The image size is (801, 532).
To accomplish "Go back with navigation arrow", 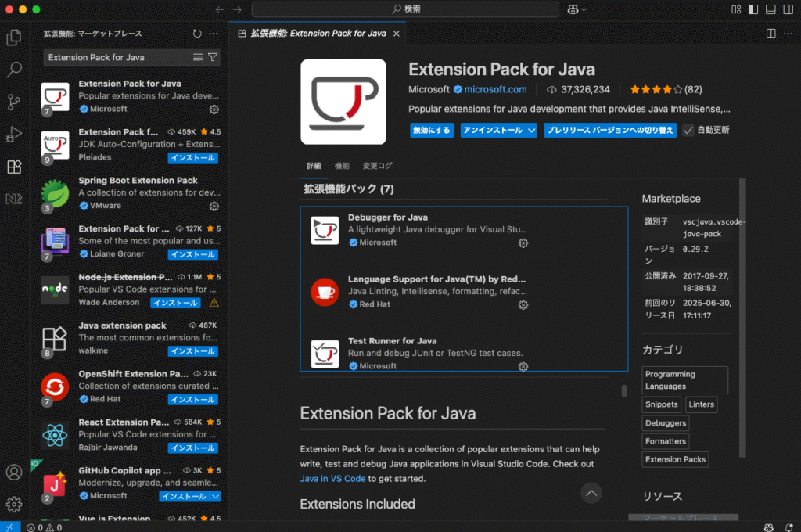I will click(220, 9).
